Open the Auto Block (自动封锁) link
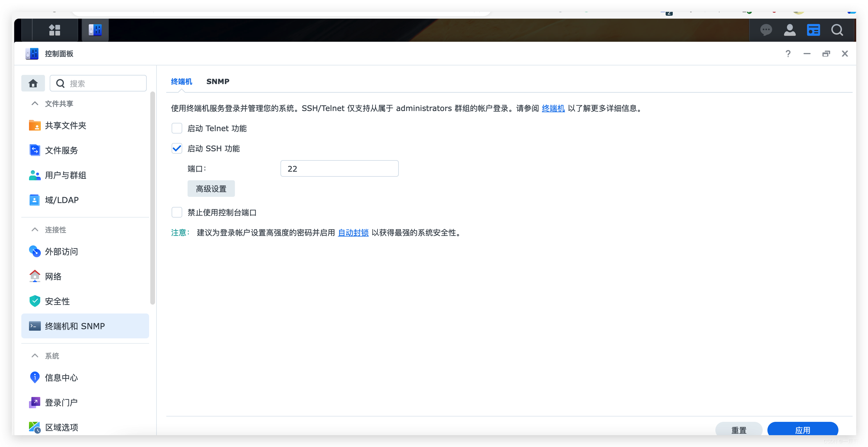 [353, 233]
